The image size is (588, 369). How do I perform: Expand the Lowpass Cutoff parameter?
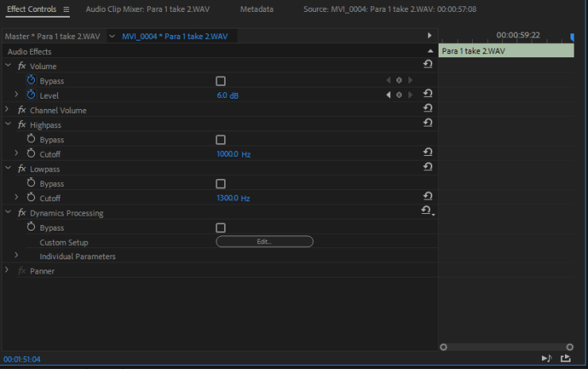pyautogui.click(x=16, y=197)
